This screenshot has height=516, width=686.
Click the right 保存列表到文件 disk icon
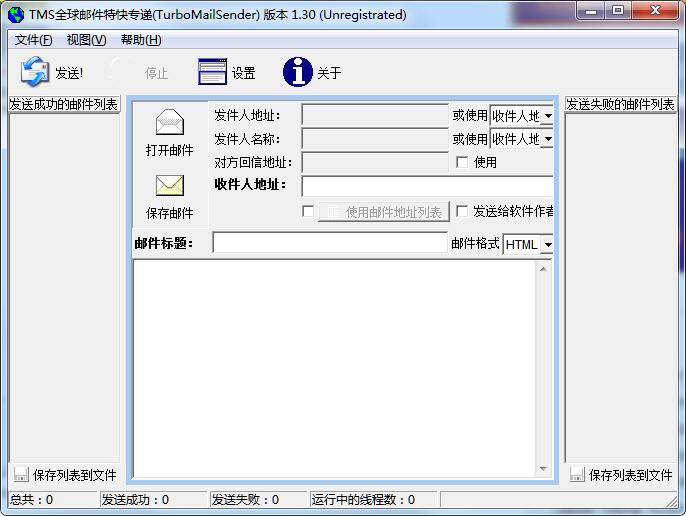[577, 475]
